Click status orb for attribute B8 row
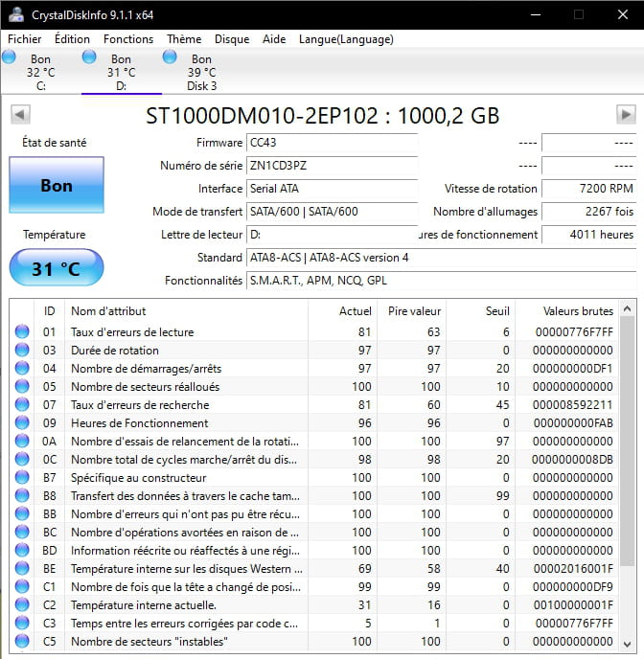 (x=22, y=495)
